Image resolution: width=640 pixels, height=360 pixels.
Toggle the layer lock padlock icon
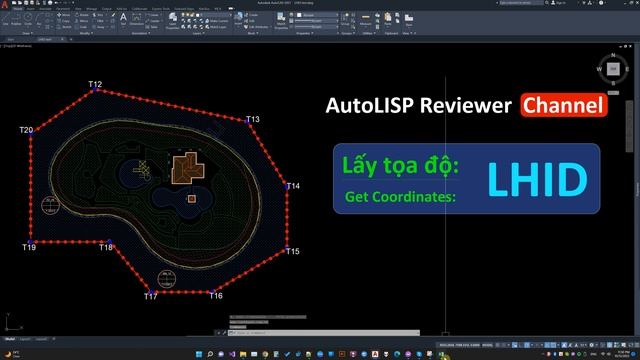[193, 15]
